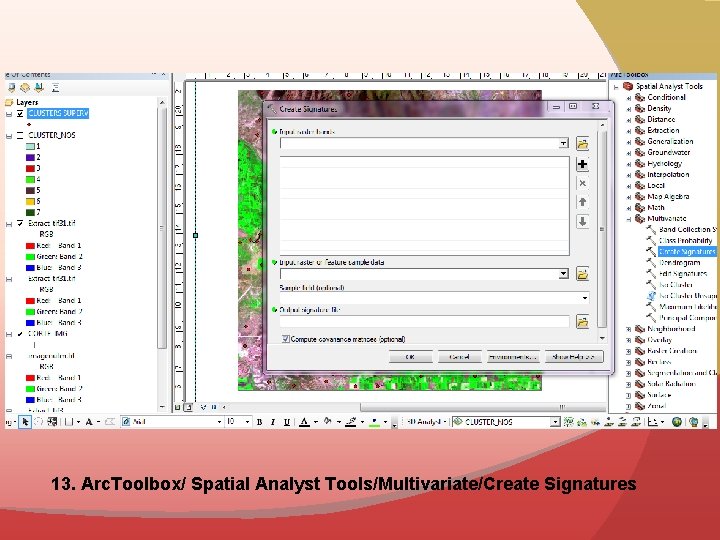Click the Table of Contents vertical scrollbar
The height and width of the screenshot is (540, 720).
pos(162,253)
